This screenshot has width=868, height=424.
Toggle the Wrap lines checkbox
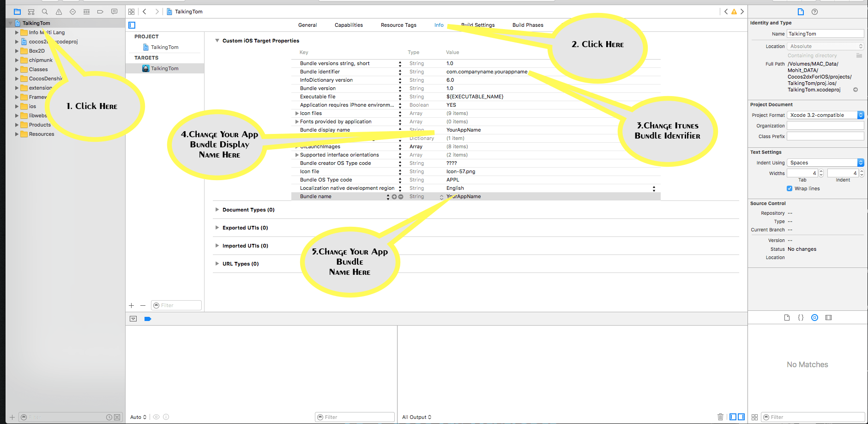[790, 188]
